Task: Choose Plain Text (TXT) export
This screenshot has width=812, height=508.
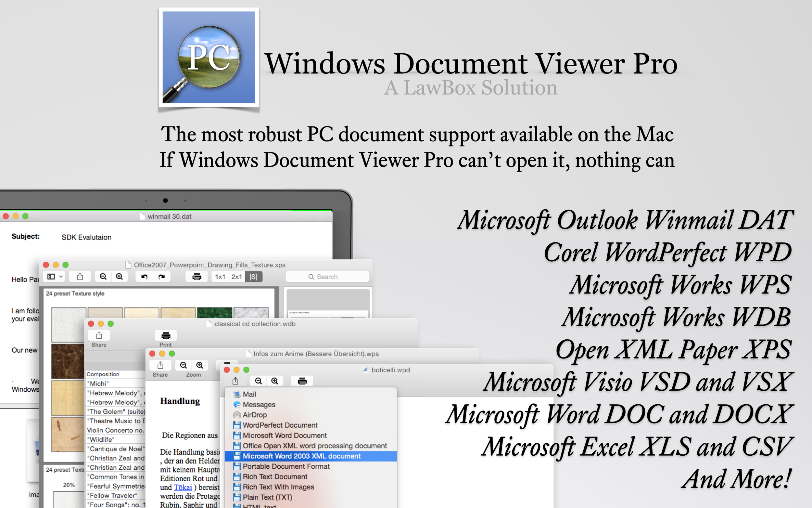Action: coord(311,497)
